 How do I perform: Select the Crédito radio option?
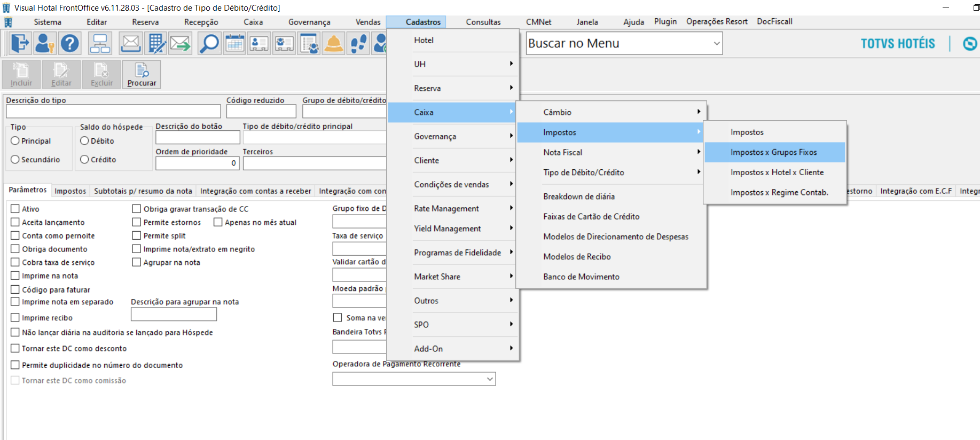pyautogui.click(x=84, y=160)
